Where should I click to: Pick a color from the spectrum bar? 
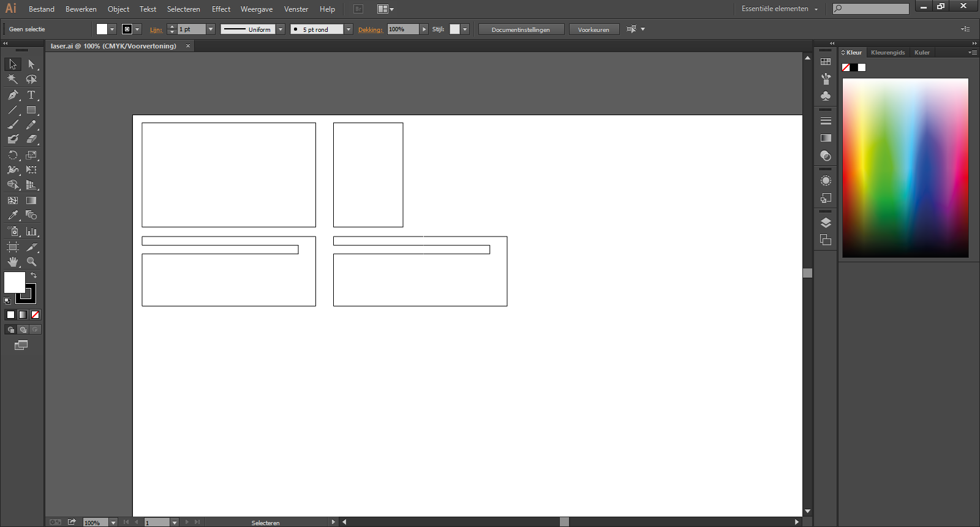point(905,167)
